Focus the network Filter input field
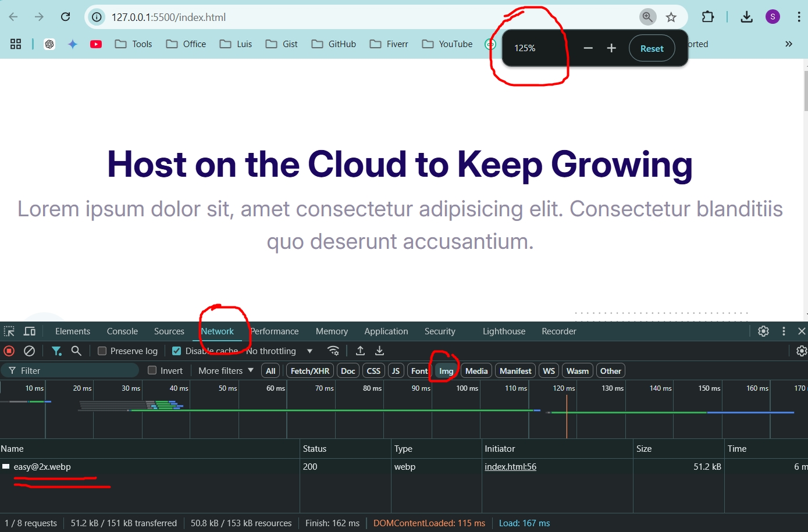This screenshot has height=532, width=808. 70,370
